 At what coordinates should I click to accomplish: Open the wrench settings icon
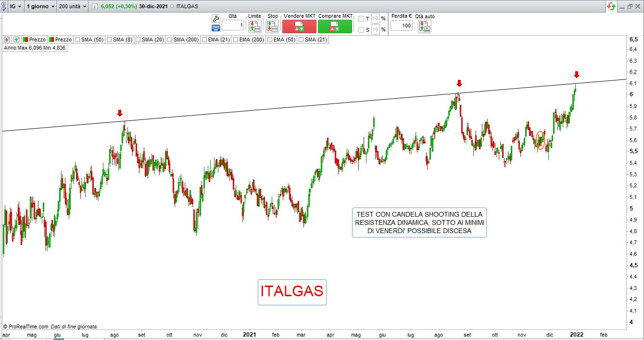click(x=215, y=19)
